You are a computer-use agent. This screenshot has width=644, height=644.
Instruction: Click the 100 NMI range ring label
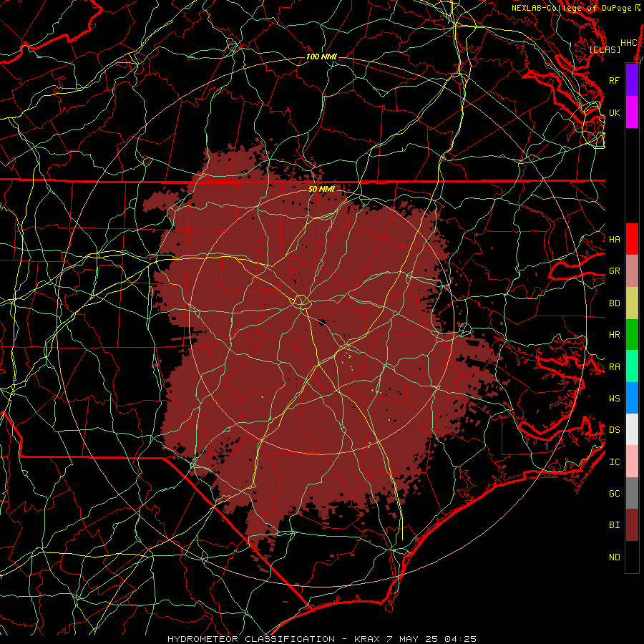[321, 57]
